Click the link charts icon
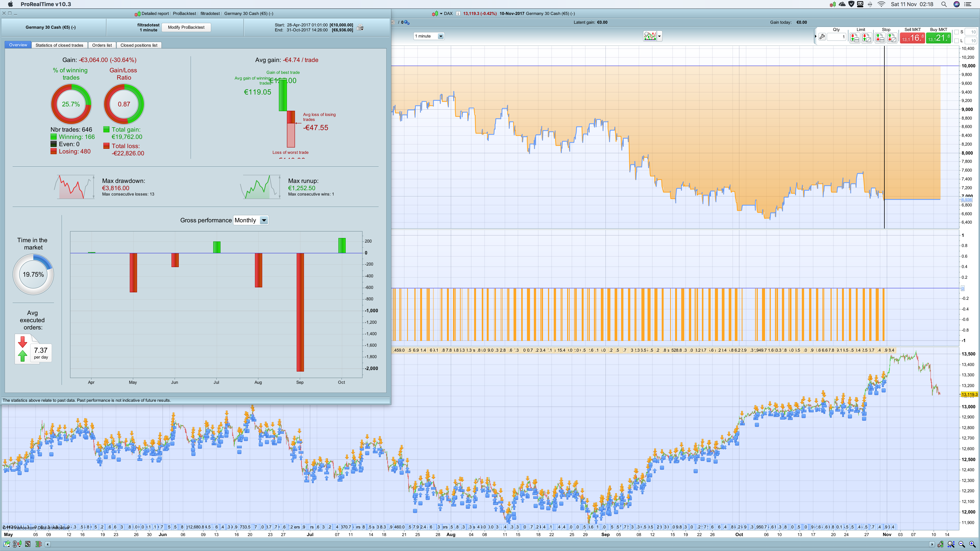Viewport: 980px width, 551px height. [x=17, y=544]
